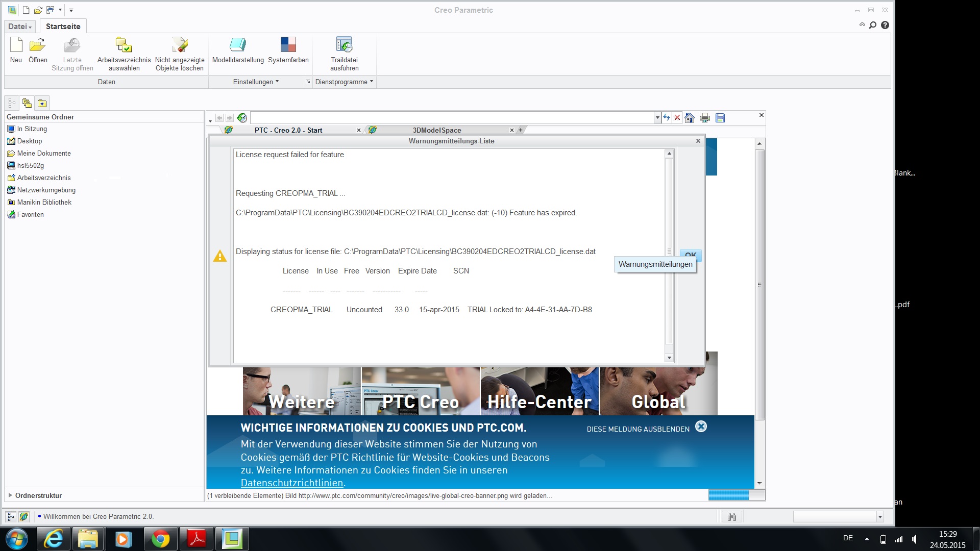The height and width of the screenshot is (551, 980).
Task: Click the browser stop loading icon
Action: (677, 118)
